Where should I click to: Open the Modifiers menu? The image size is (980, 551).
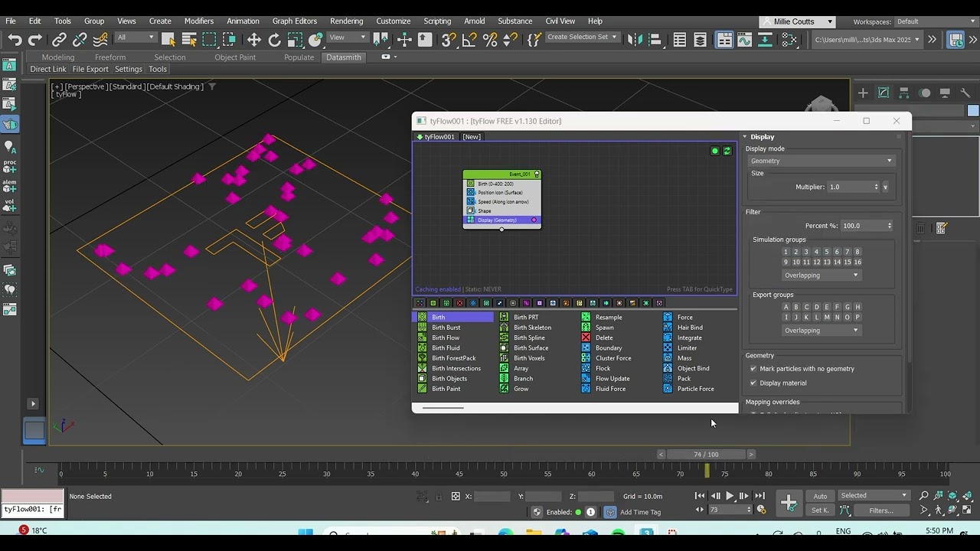199,21
